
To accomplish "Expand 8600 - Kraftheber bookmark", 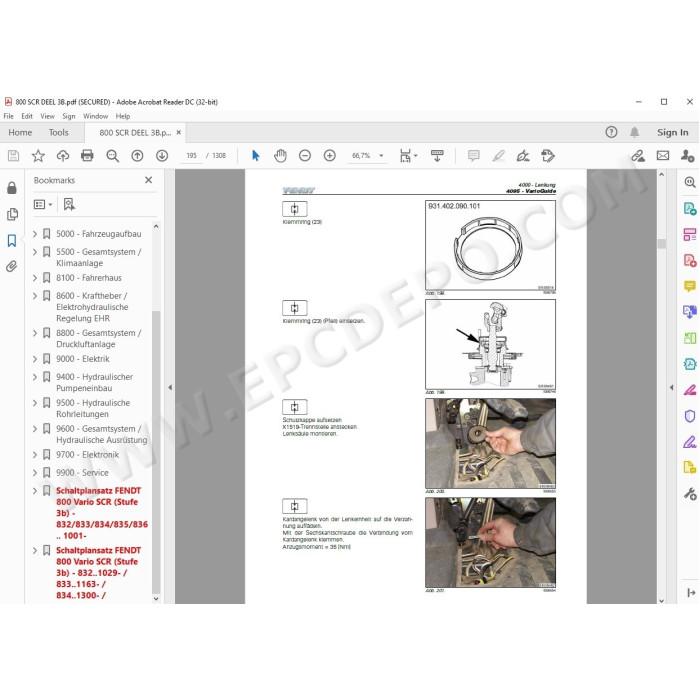I will click(x=35, y=296).
